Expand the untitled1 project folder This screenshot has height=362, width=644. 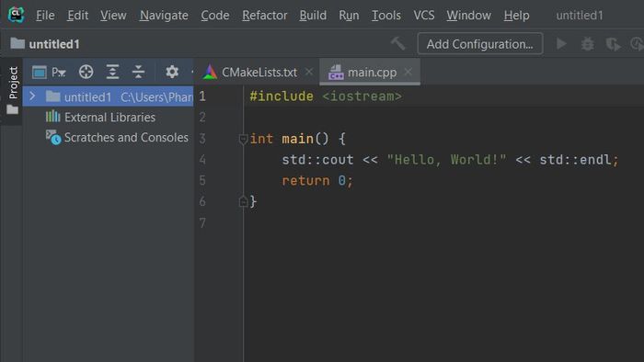pyautogui.click(x=32, y=96)
